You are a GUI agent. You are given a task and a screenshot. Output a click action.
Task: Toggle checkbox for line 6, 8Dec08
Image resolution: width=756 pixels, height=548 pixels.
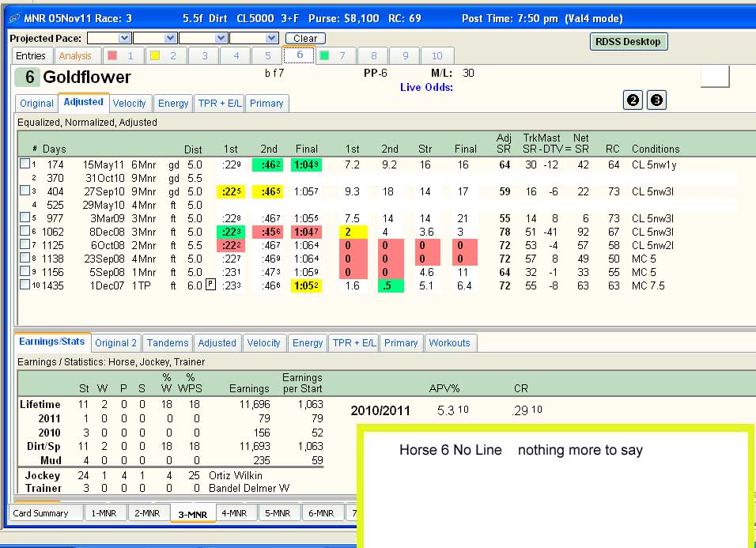[25, 231]
